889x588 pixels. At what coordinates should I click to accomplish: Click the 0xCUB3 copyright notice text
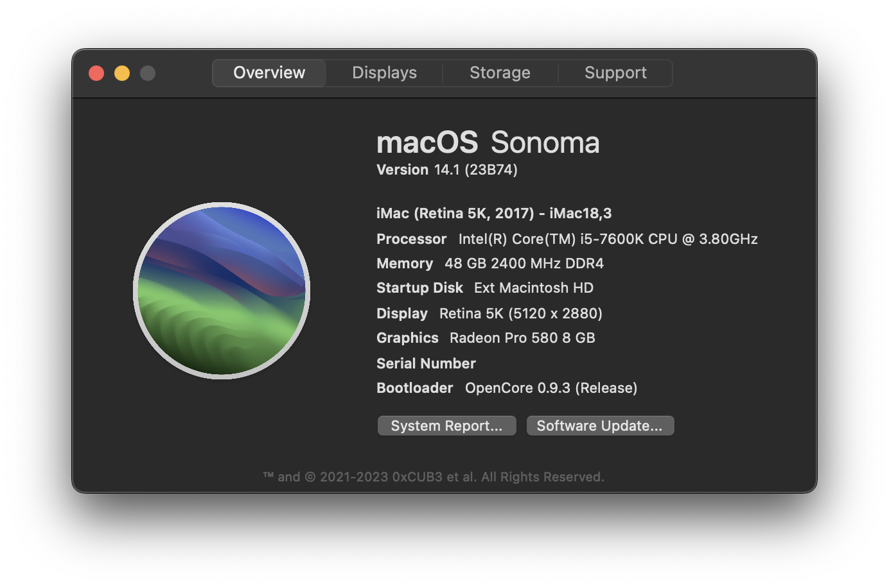[x=434, y=477]
